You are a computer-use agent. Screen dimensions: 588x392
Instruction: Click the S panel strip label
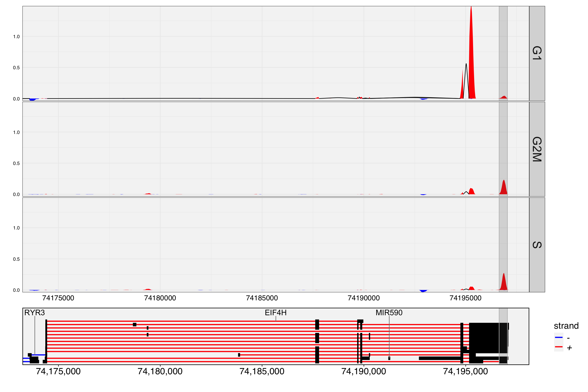(x=537, y=245)
